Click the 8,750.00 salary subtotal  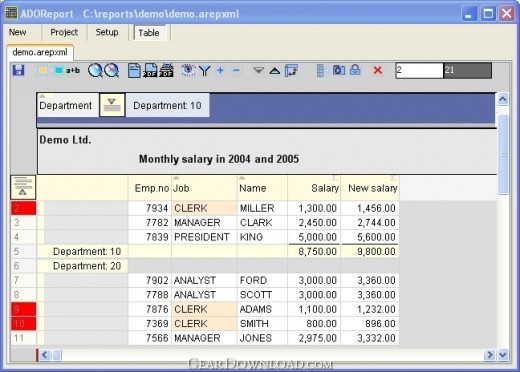coord(314,251)
